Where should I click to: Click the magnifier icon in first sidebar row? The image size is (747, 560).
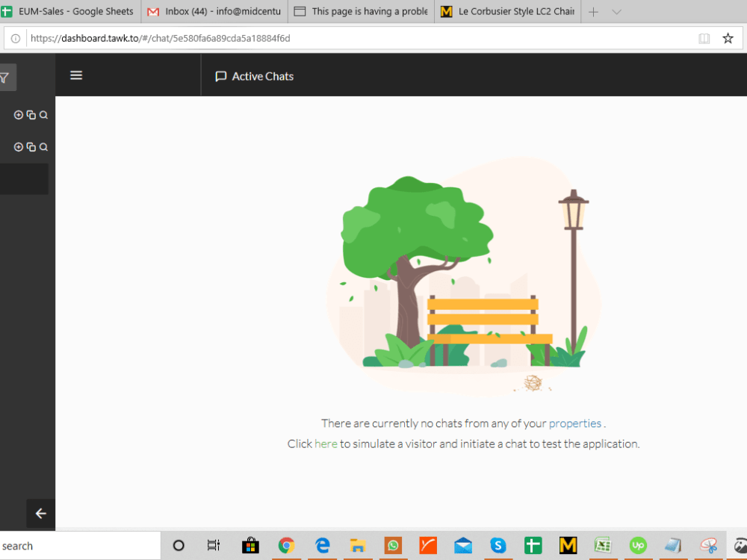pos(43,115)
